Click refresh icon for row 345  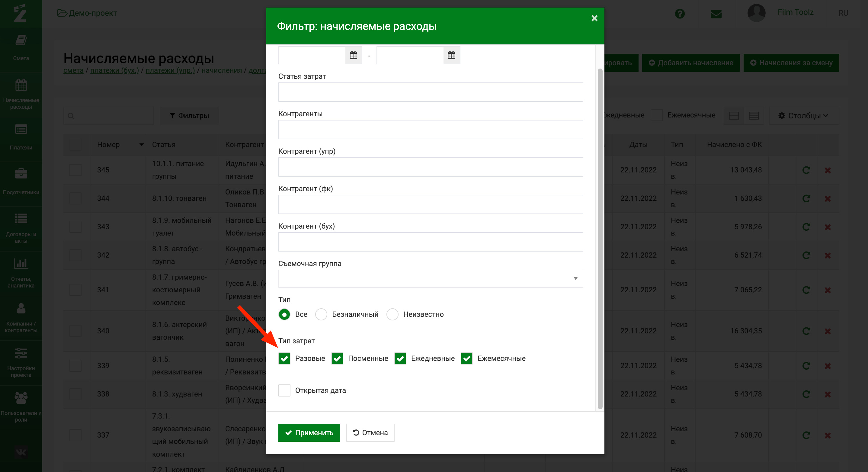(806, 170)
